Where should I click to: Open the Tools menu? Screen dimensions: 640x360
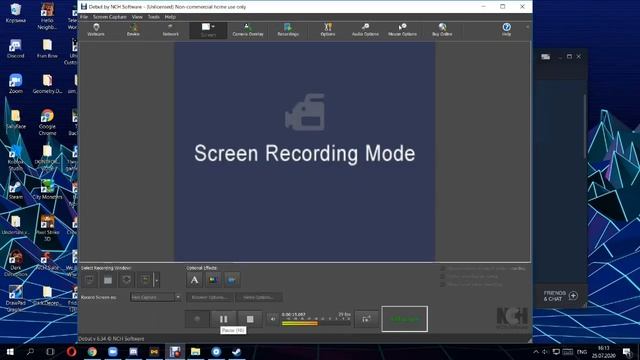coord(153,17)
